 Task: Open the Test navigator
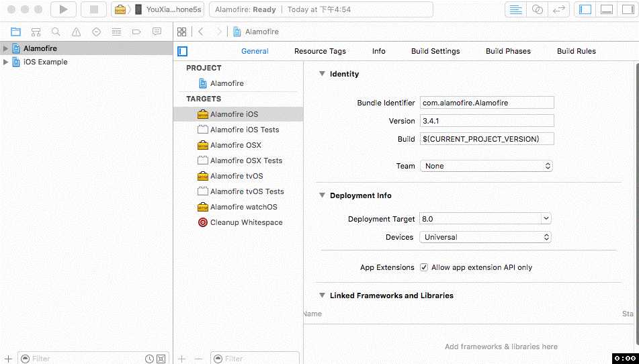(x=96, y=32)
